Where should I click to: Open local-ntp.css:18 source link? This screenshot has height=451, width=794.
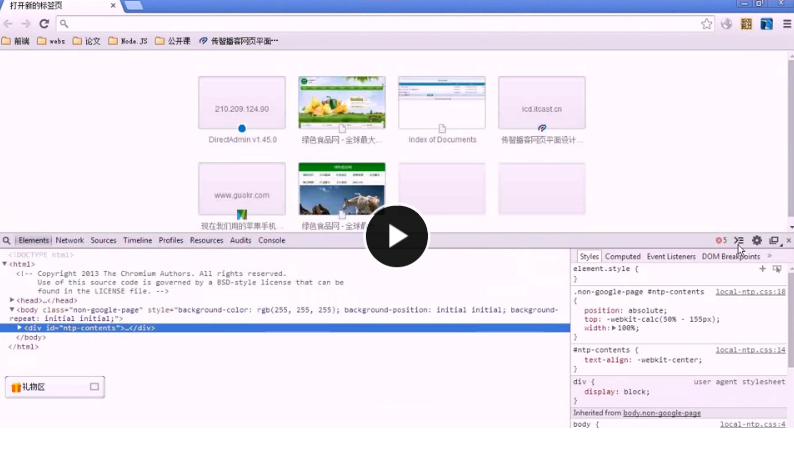pos(750,292)
